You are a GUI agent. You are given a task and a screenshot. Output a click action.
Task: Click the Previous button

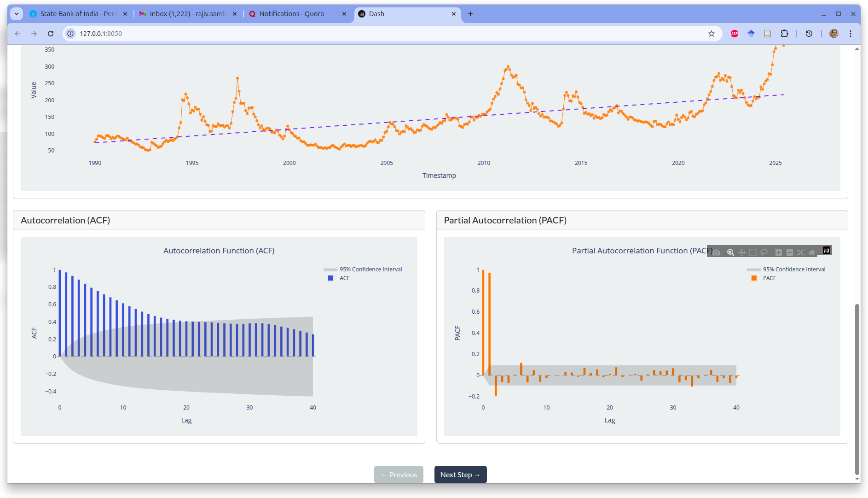pos(399,475)
